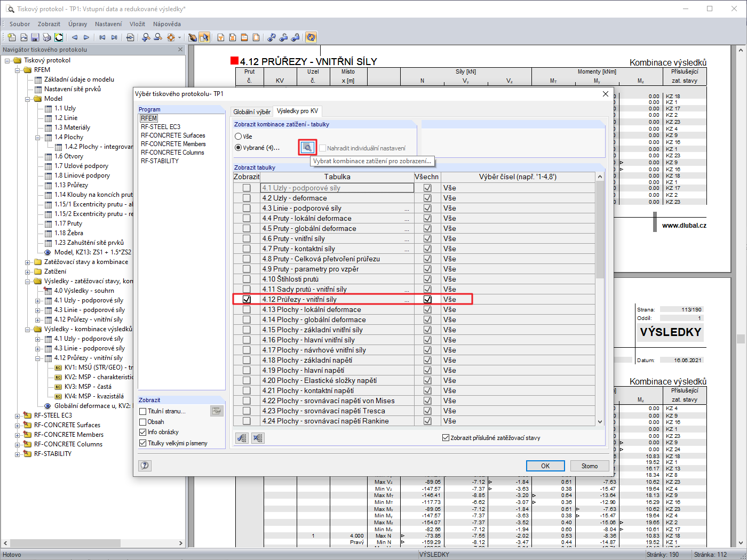This screenshot has width=747, height=560.
Task: Go to next page with right arrow icon
Action: click(86, 37)
